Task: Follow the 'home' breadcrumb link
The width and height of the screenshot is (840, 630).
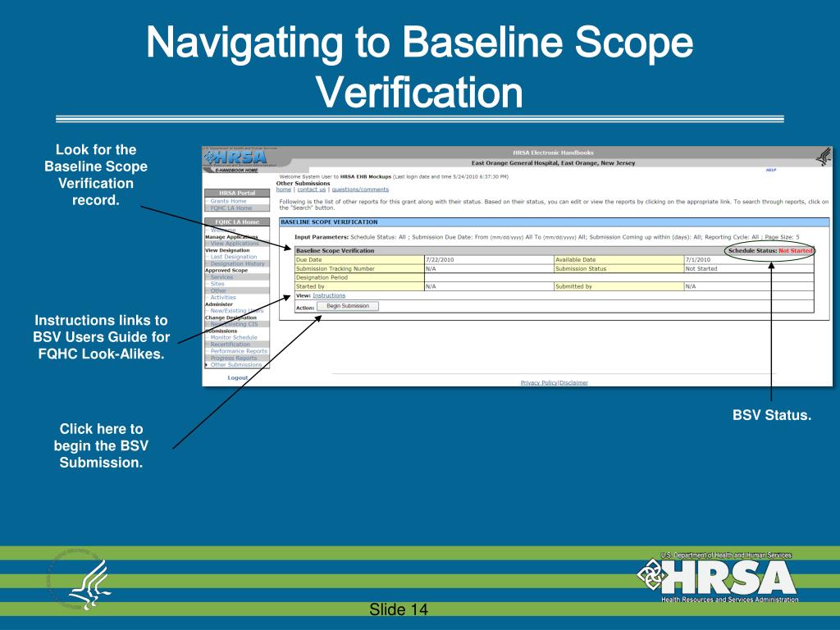Action: pos(283,189)
